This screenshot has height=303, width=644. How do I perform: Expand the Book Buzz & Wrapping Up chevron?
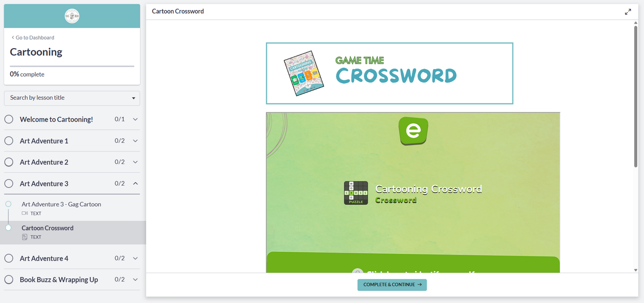(135, 280)
